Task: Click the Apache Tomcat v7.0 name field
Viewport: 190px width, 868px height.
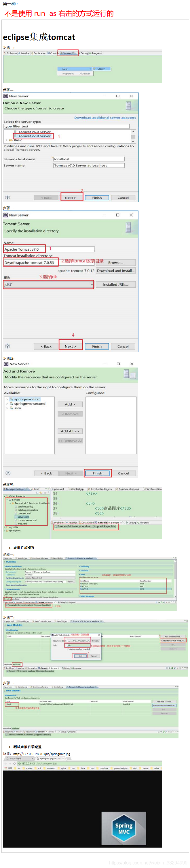Action: 49,249
